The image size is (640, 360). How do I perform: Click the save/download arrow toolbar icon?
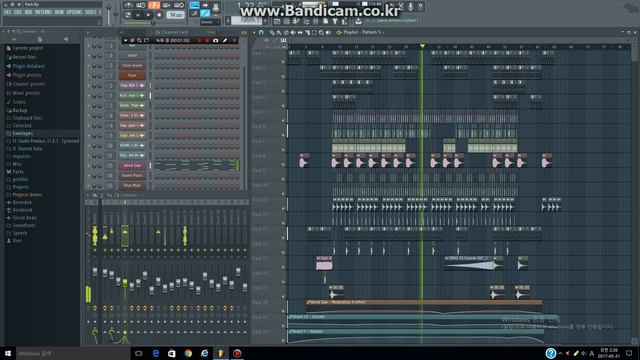pos(358,21)
